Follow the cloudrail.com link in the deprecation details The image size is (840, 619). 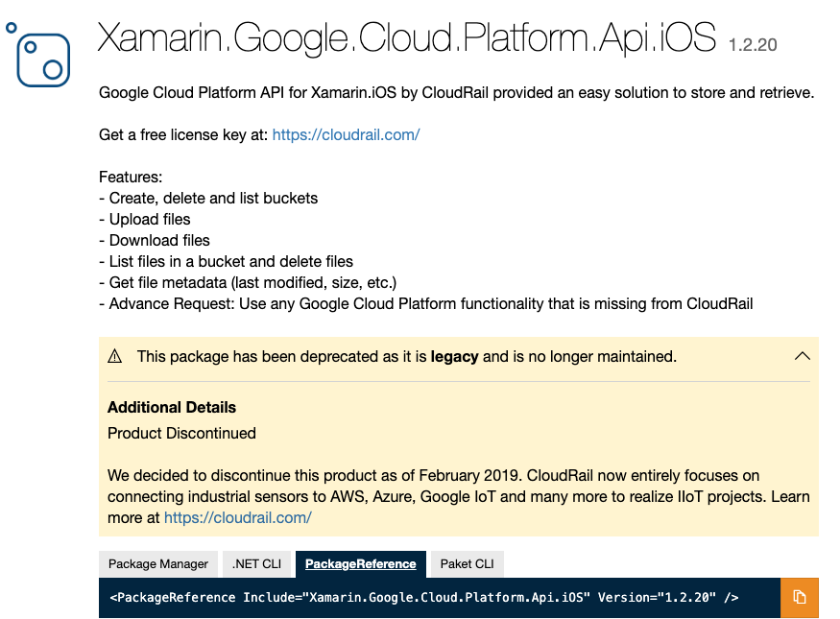click(238, 518)
